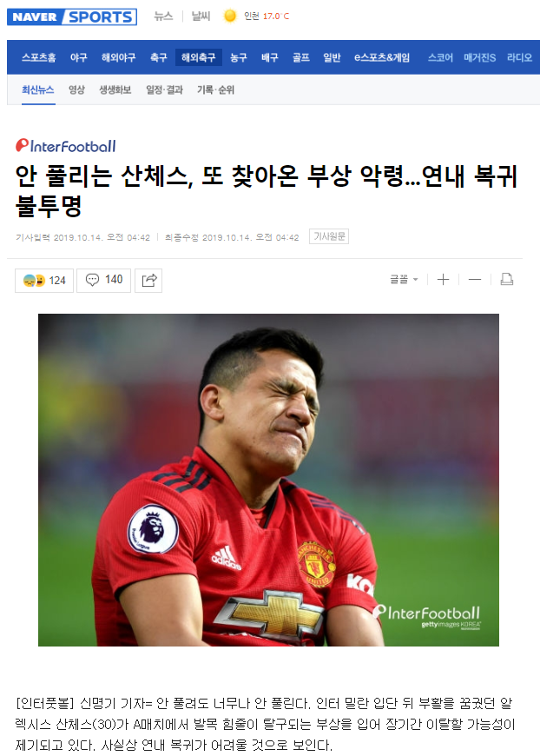The height and width of the screenshot is (756, 540).
Task: Click the print article icon
Action: tap(506, 280)
